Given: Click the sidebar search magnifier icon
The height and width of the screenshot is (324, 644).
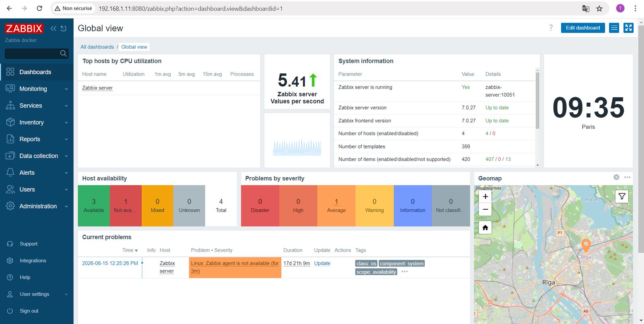Looking at the screenshot, I should pos(63,54).
